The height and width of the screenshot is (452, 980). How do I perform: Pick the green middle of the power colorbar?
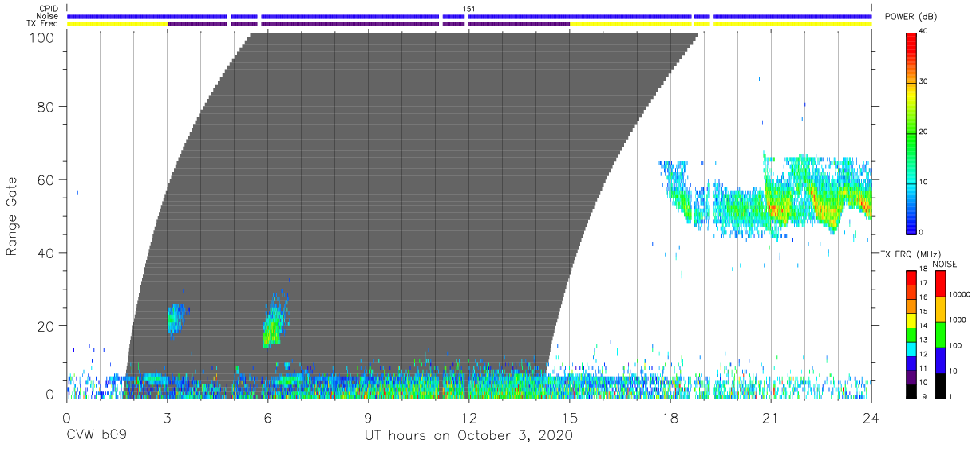point(911,132)
